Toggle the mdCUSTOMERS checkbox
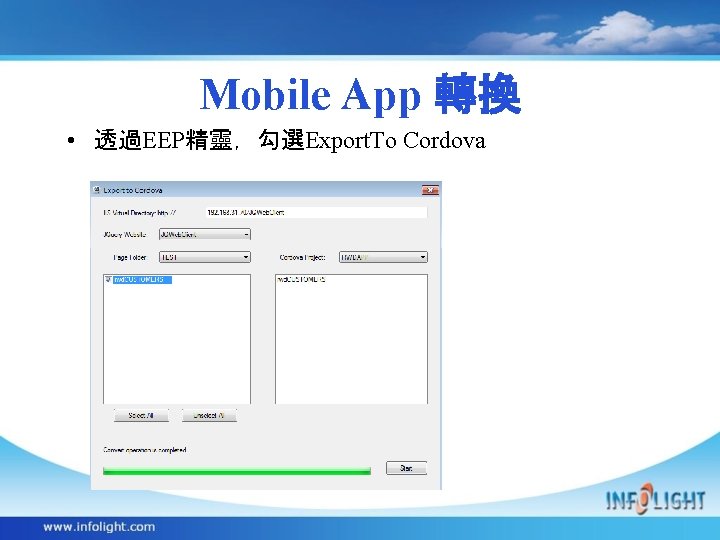 click(108, 279)
